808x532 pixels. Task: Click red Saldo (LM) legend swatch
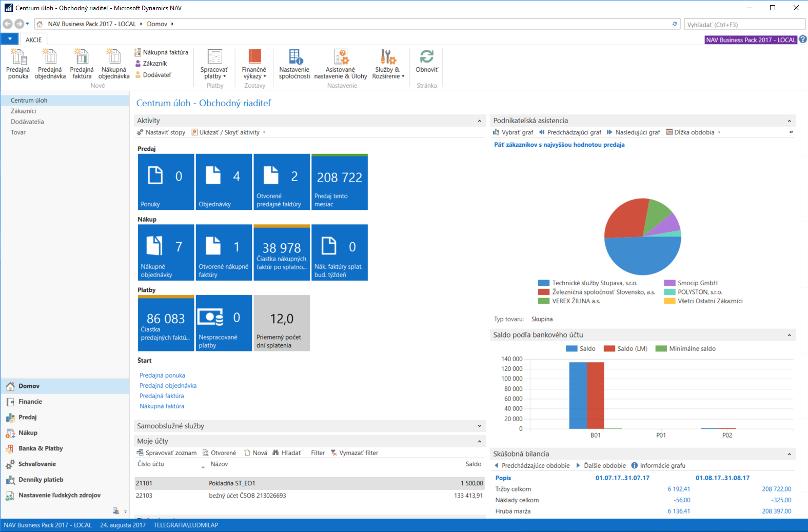coord(609,349)
